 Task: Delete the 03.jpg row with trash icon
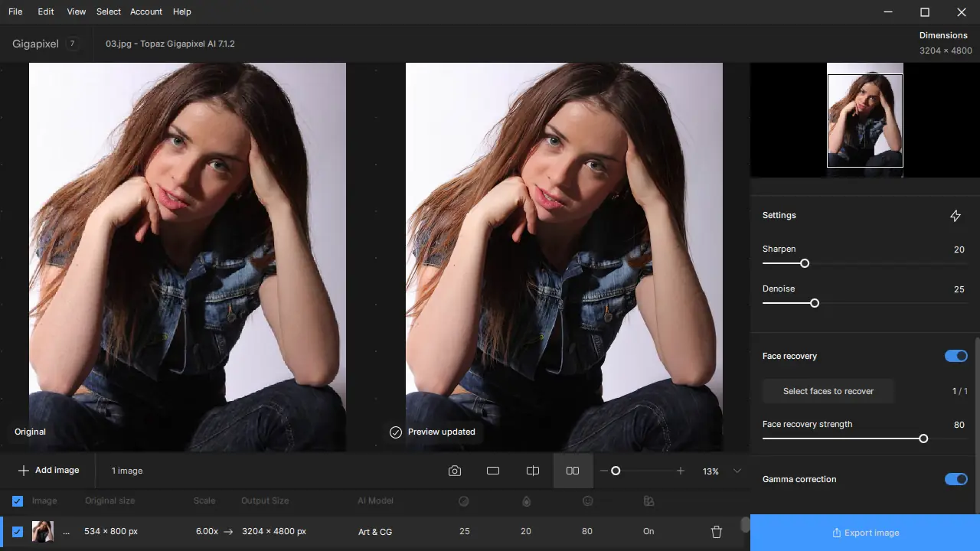click(x=717, y=531)
